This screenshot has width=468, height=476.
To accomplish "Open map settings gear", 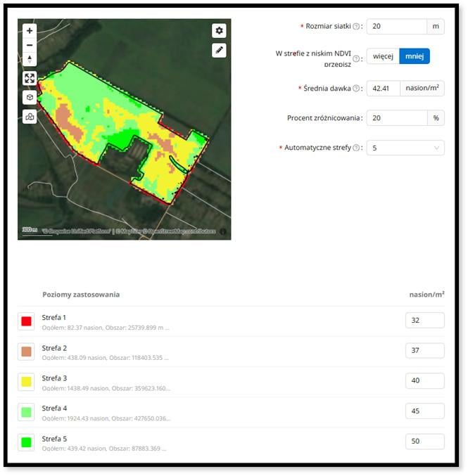I will (x=219, y=31).
